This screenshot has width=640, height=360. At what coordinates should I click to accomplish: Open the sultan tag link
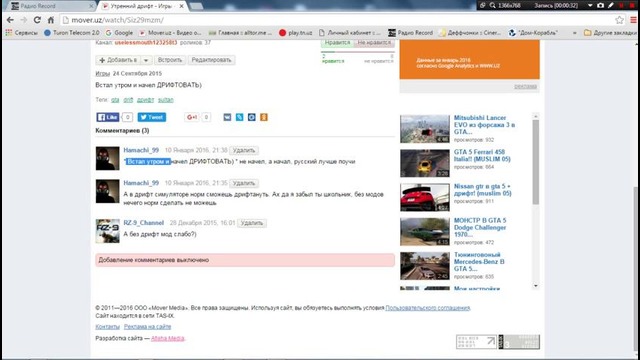[166, 100]
